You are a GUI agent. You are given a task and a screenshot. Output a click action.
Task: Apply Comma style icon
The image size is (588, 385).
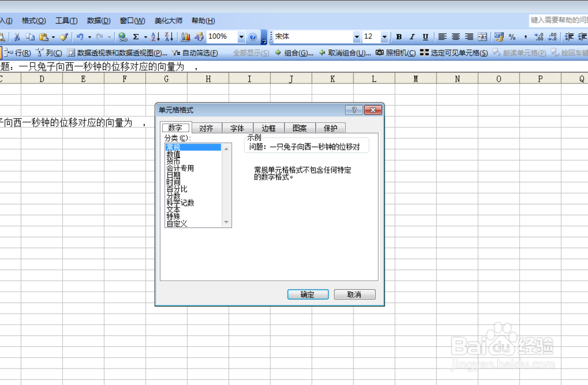525,37
